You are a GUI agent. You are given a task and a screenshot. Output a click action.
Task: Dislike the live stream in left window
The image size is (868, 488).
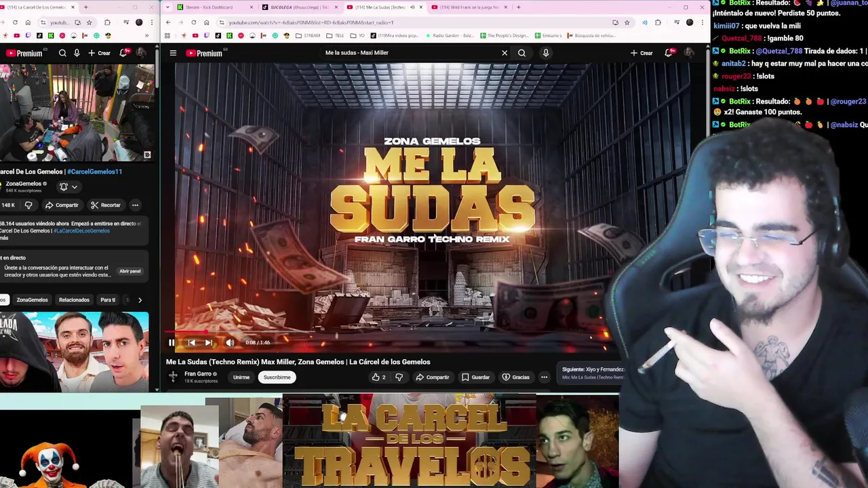[28, 205]
